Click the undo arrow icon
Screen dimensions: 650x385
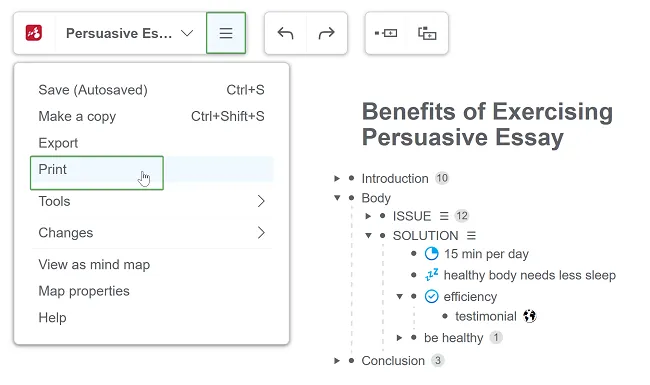click(285, 33)
